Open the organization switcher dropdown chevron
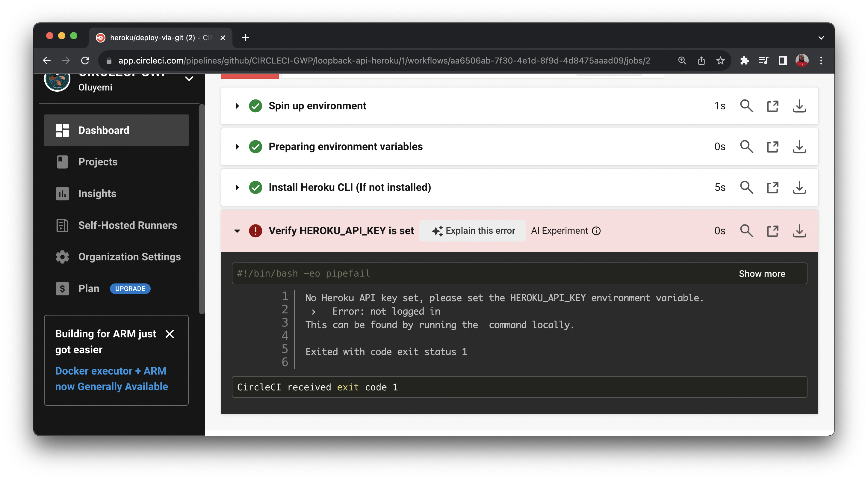 pyautogui.click(x=189, y=79)
